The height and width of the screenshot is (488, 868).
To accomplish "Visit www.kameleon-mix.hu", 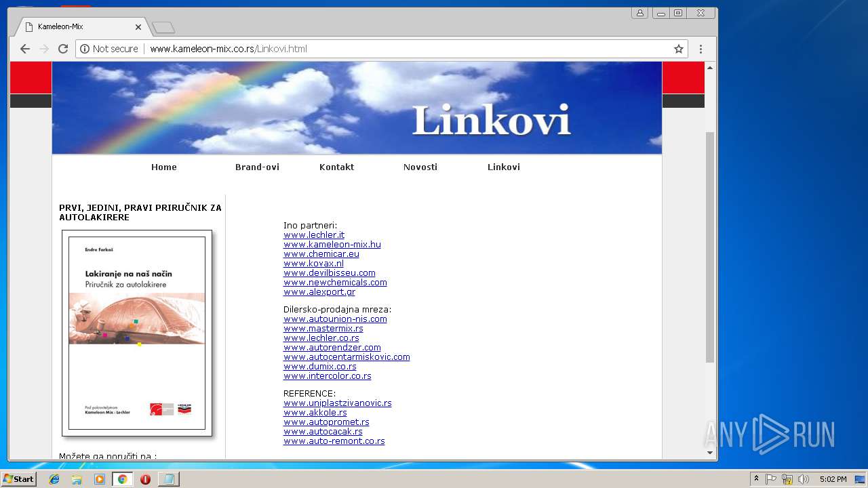I will click(332, 245).
